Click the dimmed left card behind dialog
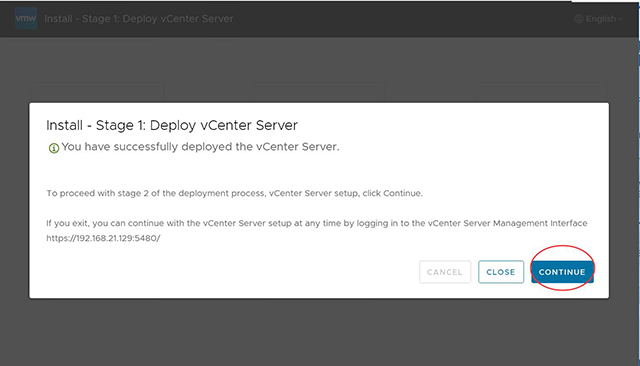Screen dimensions: 640x366 [x=97, y=93]
